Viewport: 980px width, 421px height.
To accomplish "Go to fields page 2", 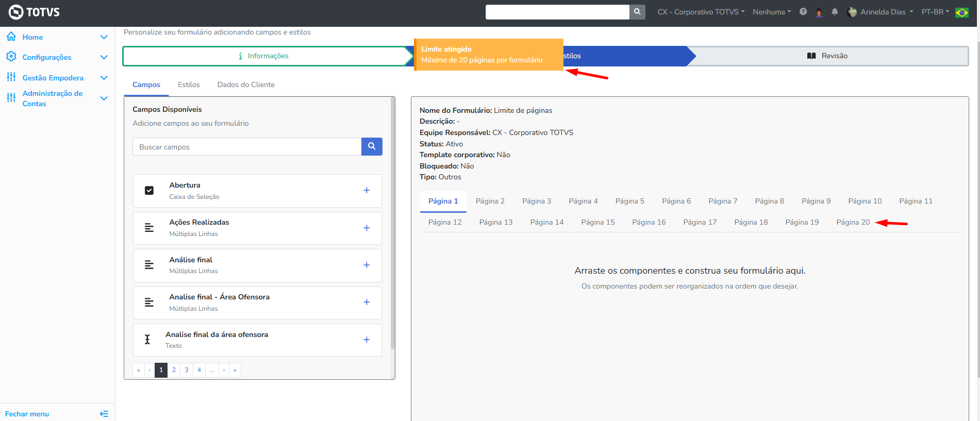I will point(174,370).
